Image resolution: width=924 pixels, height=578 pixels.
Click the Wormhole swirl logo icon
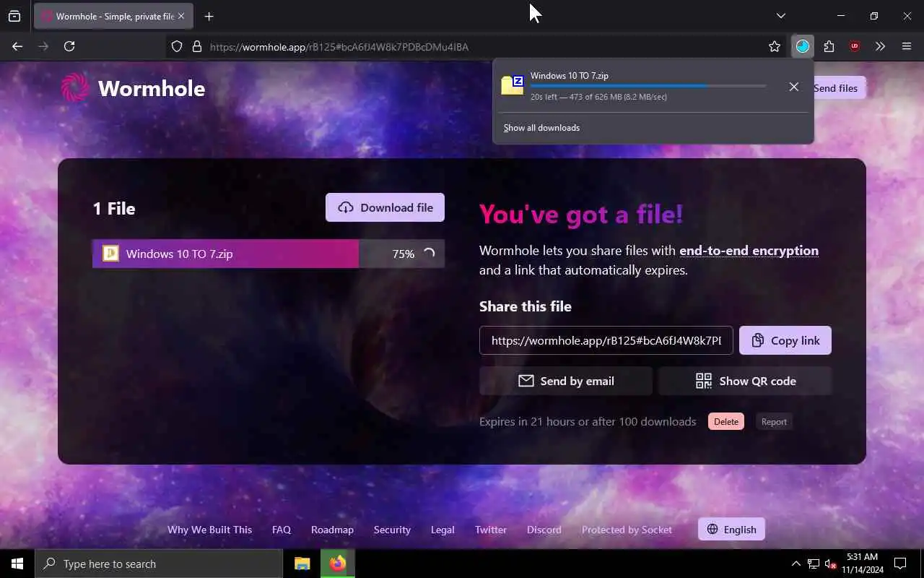click(x=75, y=87)
